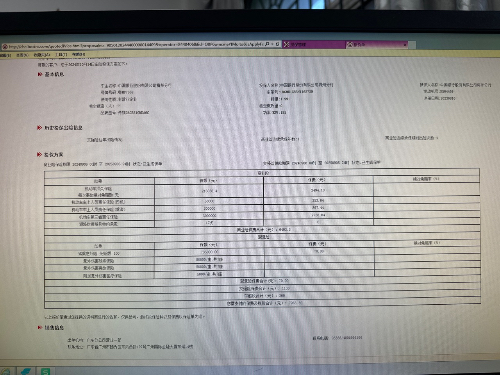Open the Tools menu in browser menu bar
Viewport: 500px width, 375px height.
click(61, 54)
